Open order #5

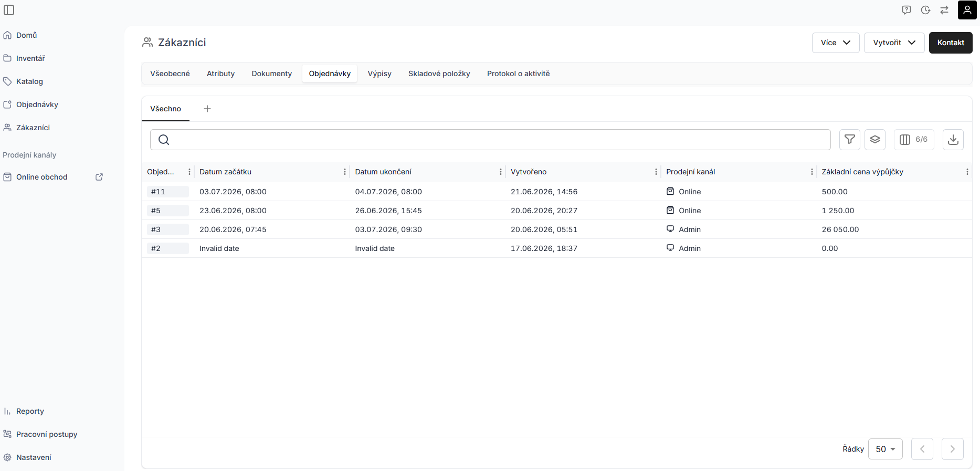point(167,211)
